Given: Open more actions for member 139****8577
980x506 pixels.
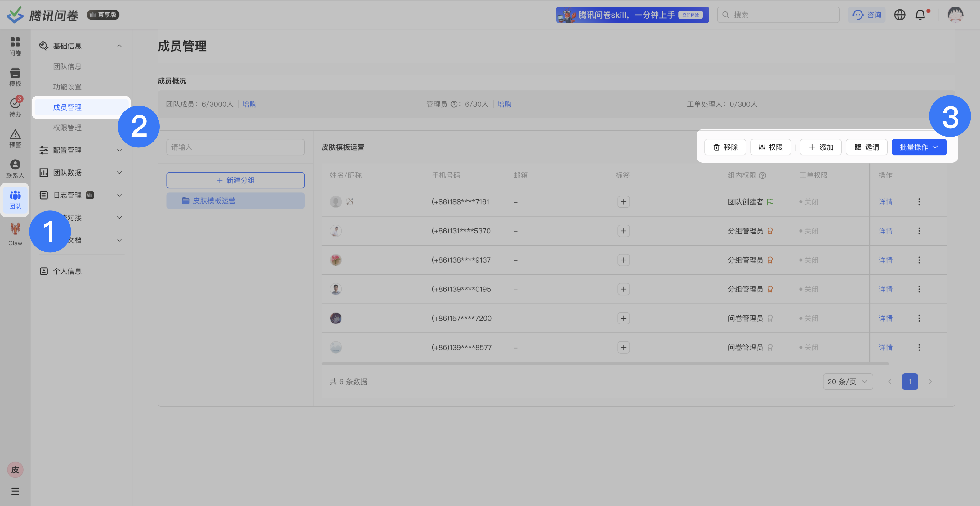Looking at the screenshot, I should coord(919,348).
